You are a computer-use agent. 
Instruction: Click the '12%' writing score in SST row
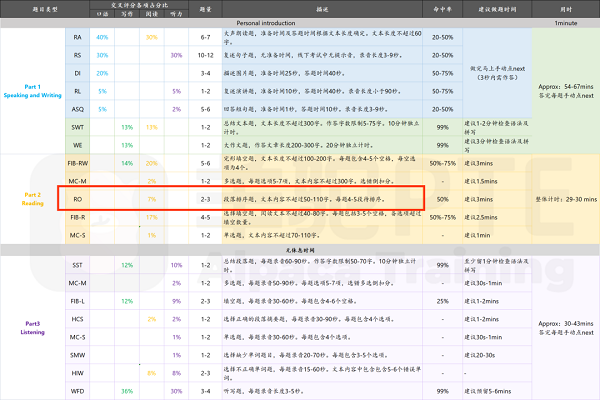point(127,265)
